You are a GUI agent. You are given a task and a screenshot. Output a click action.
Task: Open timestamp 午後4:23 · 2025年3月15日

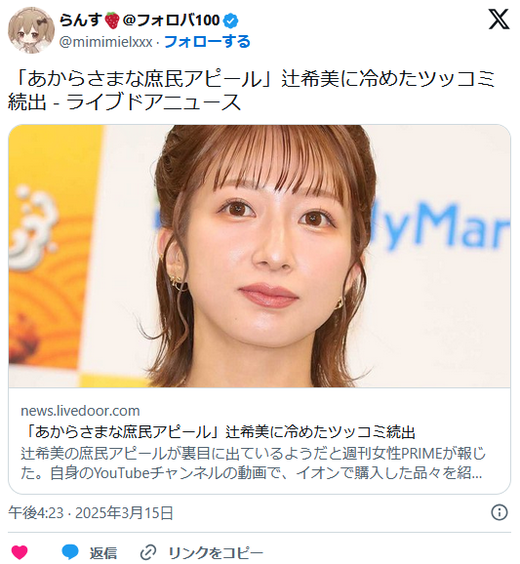point(91,513)
